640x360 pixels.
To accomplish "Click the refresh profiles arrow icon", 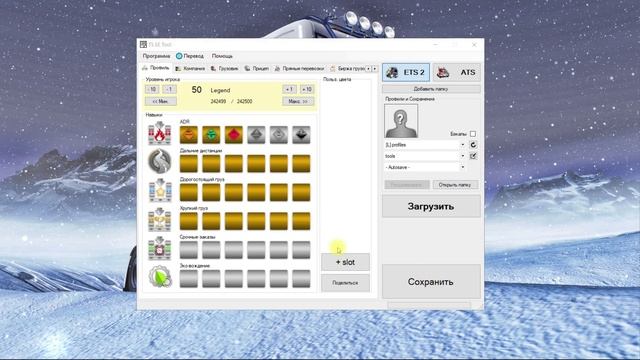I will click(473, 144).
